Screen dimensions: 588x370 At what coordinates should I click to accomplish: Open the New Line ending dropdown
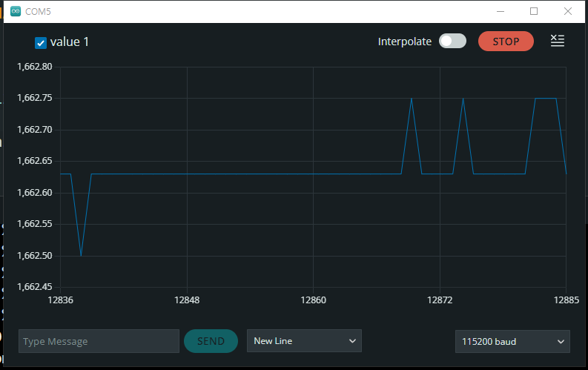coord(304,341)
